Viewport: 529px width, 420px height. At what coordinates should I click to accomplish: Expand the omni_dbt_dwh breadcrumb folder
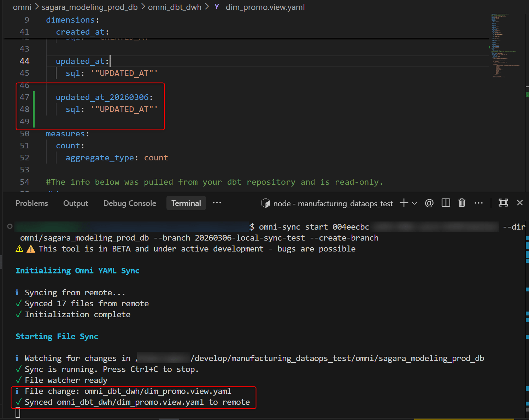tap(175, 7)
